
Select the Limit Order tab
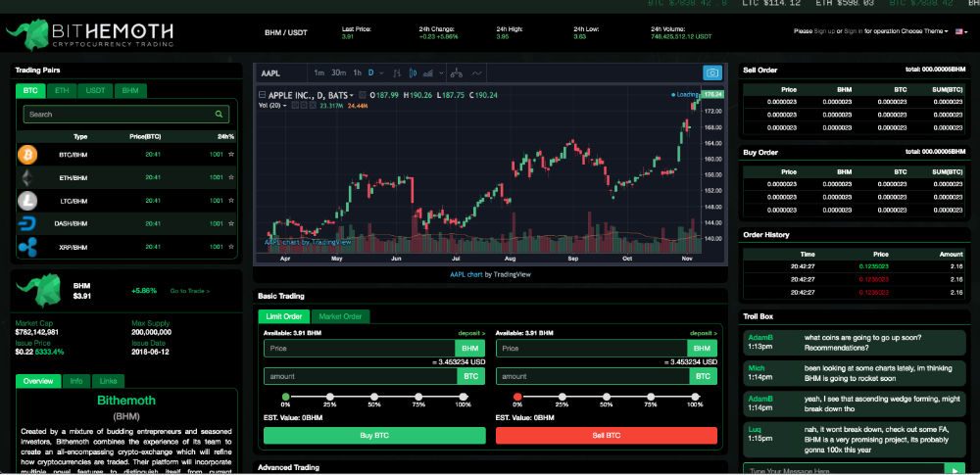[x=284, y=316]
